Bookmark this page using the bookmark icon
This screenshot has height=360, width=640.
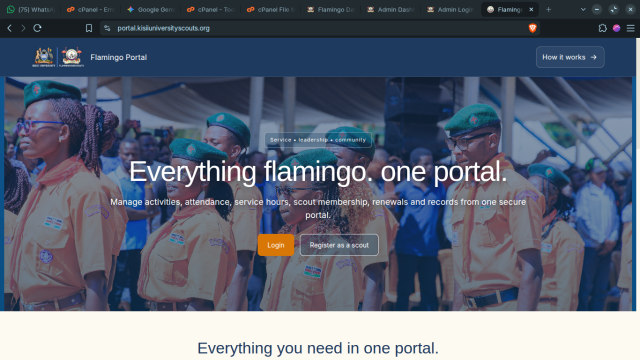pyautogui.click(x=89, y=28)
